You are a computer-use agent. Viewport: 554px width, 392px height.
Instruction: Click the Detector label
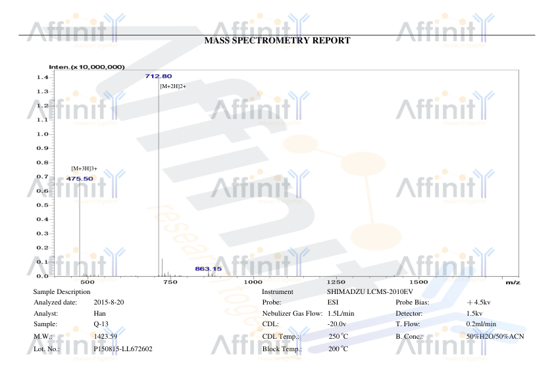(x=409, y=314)
